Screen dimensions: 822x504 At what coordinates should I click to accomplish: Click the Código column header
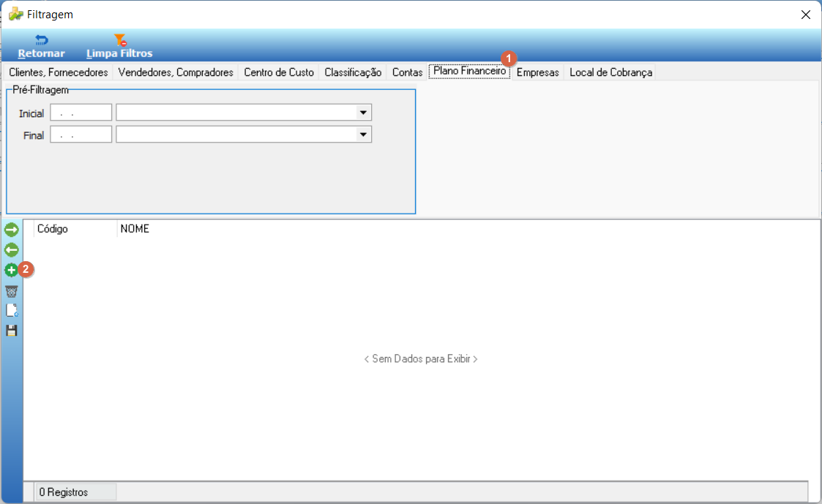click(x=75, y=229)
